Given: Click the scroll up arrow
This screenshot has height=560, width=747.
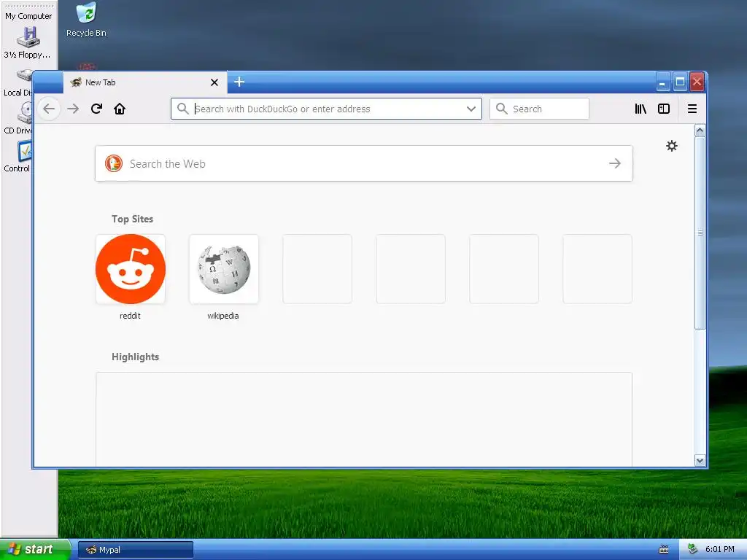Looking at the screenshot, I should pos(700,130).
